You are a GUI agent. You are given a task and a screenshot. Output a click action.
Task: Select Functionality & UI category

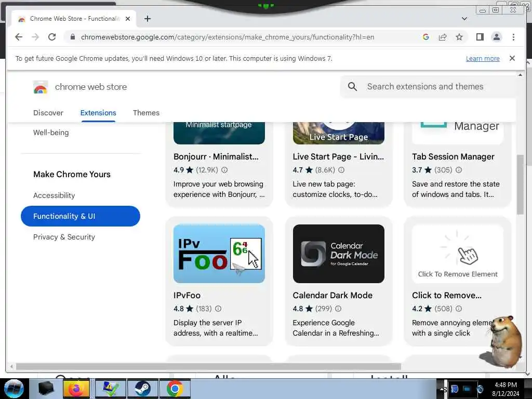[x=81, y=216]
